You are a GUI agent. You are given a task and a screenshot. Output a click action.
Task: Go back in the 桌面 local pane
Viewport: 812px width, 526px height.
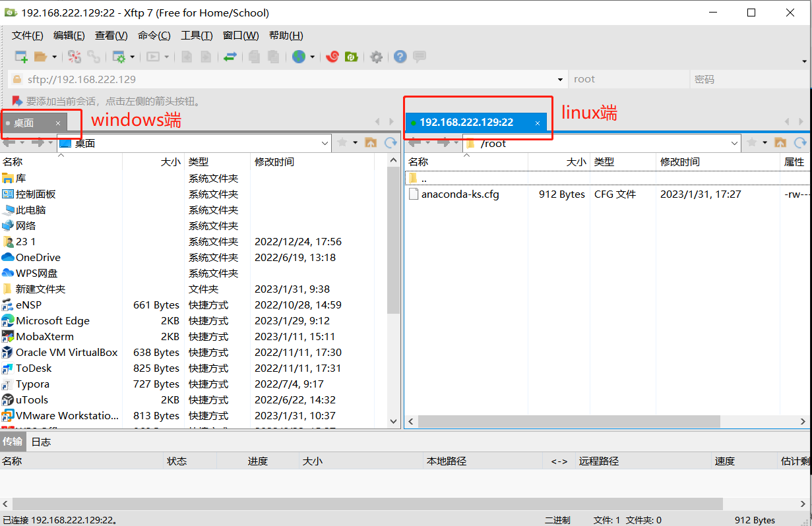pos(10,142)
